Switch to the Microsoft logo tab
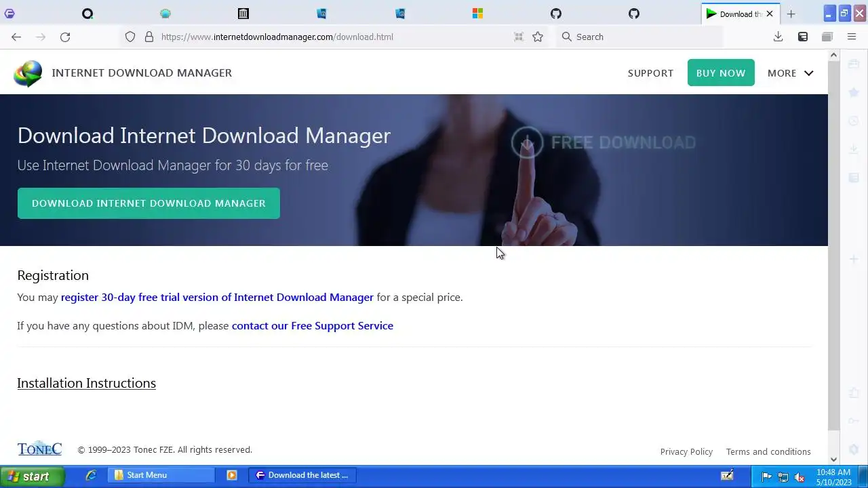Viewport: 868px width, 488px height. pos(477,14)
